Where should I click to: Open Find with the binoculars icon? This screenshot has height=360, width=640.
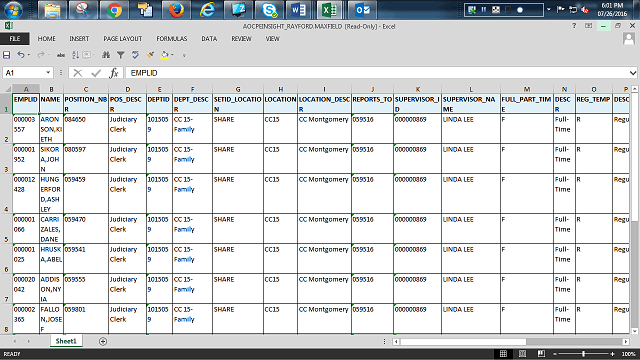pos(106,55)
